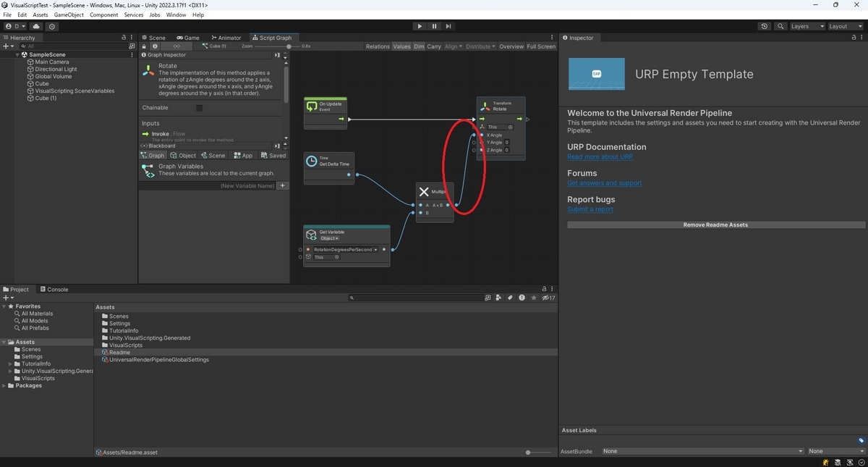
Task: Click the version control settings icon beside the cloud
Action: pyautogui.click(x=52, y=26)
